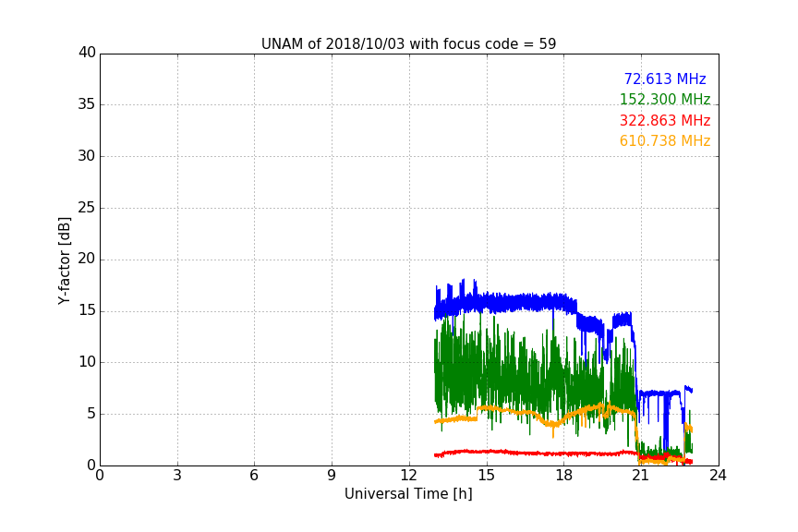Click the y-axis tick label '35'
This screenshot has height=532, width=798.
click(x=87, y=104)
